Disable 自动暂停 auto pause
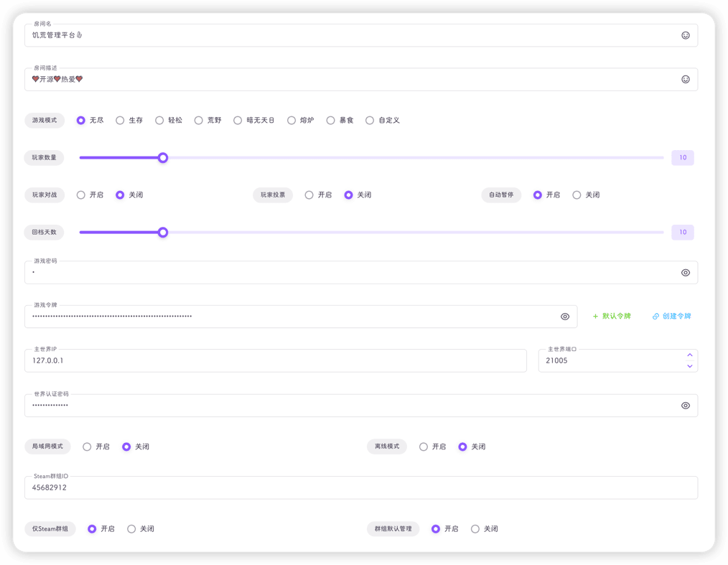728x565 pixels. [577, 195]
